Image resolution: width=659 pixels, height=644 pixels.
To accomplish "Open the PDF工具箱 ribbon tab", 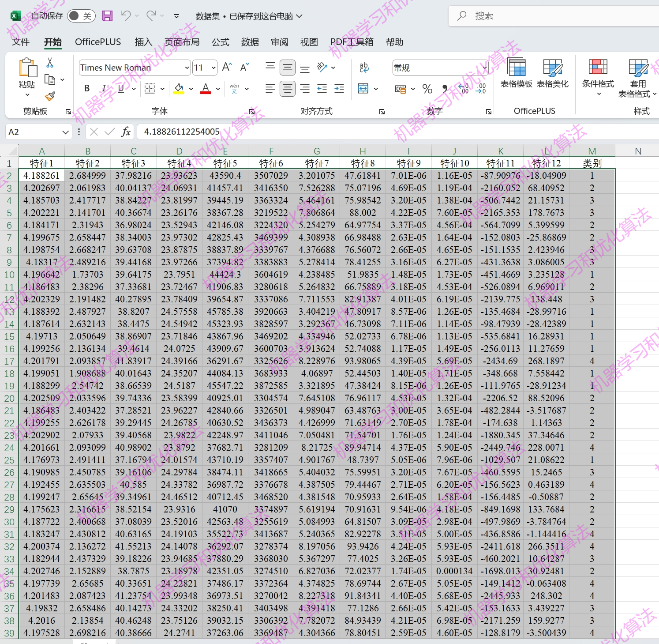I will pyautogui.click(x=352, y=42).
